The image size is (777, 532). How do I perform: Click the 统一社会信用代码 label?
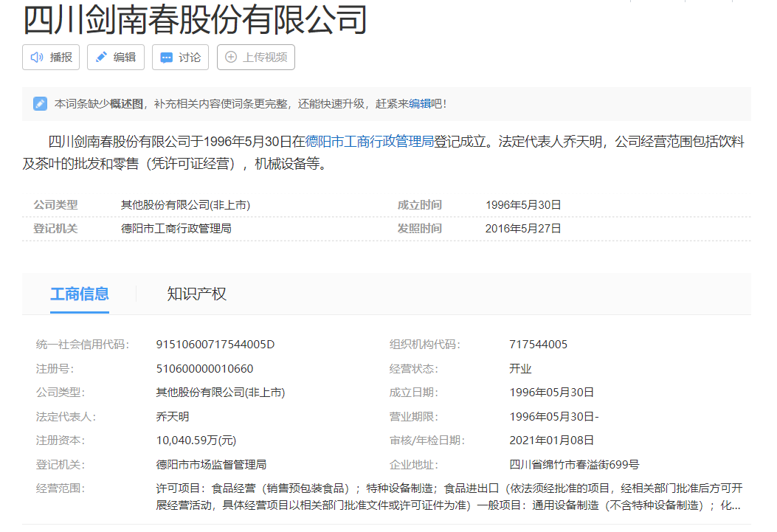[x=82, y=345]
